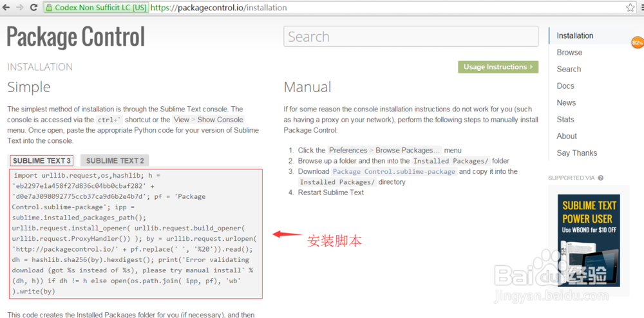The image size is (644, 318).
Task: Open the Usage Instructions button
Action: (x=498, y=67)
